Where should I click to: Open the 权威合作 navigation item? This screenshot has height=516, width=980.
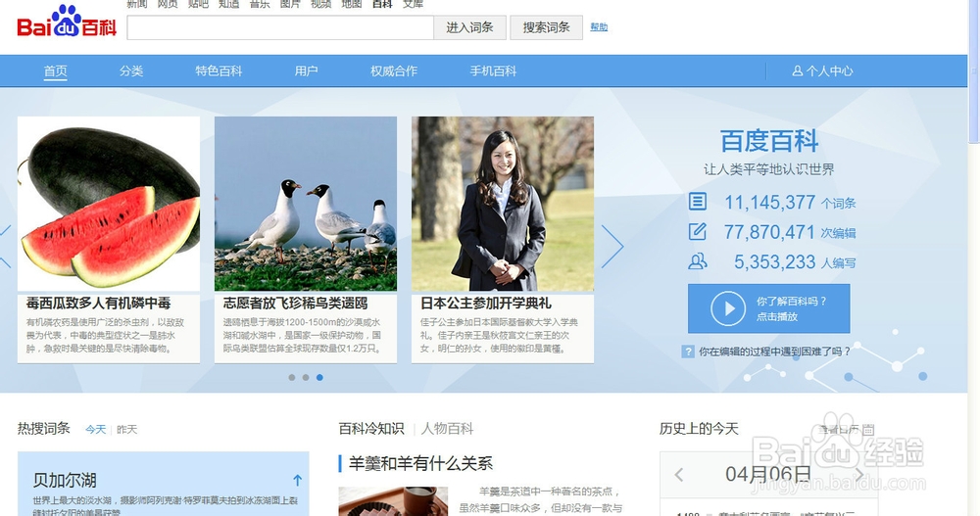click(394, 71)
